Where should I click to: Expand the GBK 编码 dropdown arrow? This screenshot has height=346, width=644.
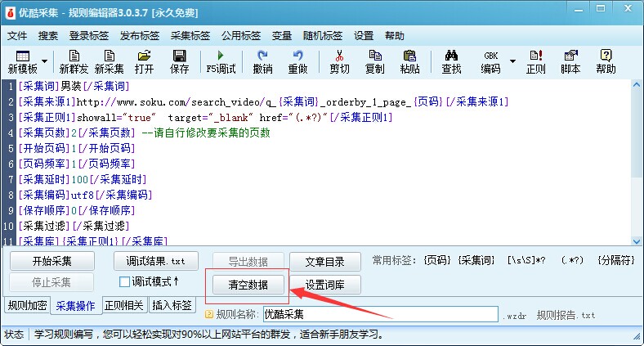(x=512, y=61)
